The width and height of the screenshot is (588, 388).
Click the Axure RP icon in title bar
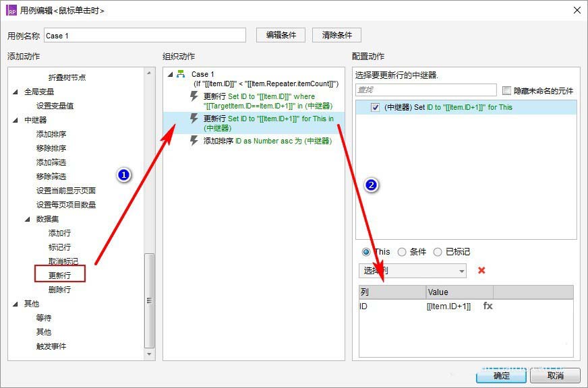click(11, 10)
